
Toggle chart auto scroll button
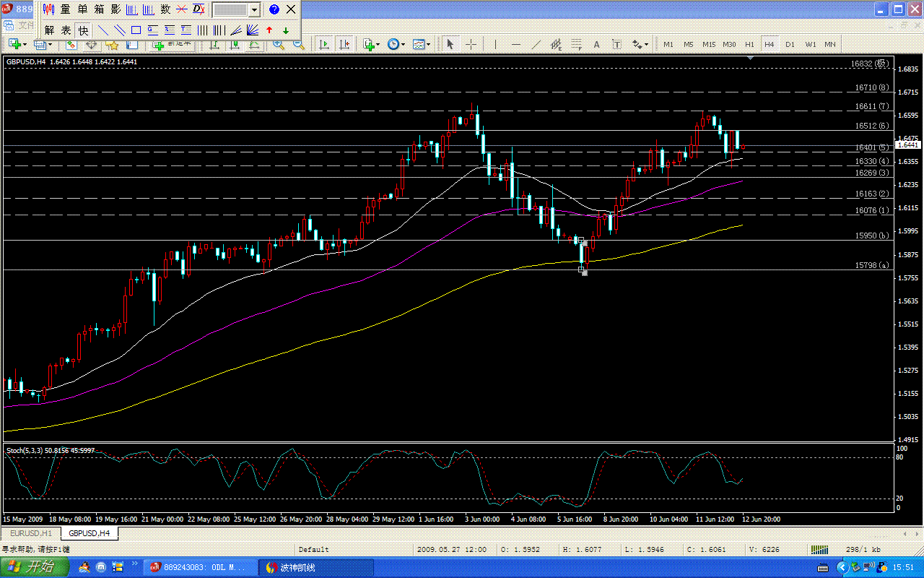(323, 44)
